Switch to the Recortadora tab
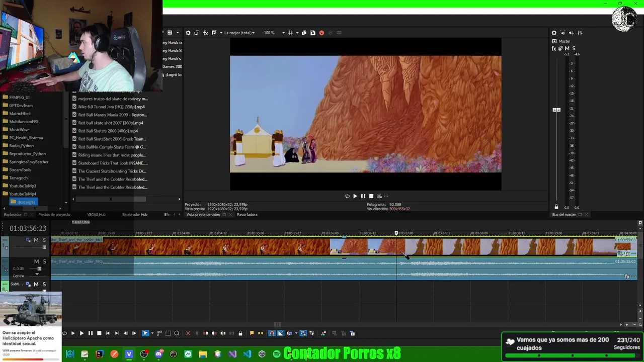Viewport: 644px width, 362px height. tap(247, 215)
